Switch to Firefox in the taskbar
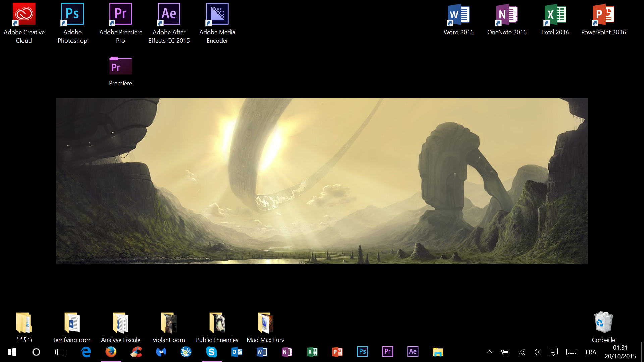The height and width of the screenshot is (362, 644). [x=111, y=352]
